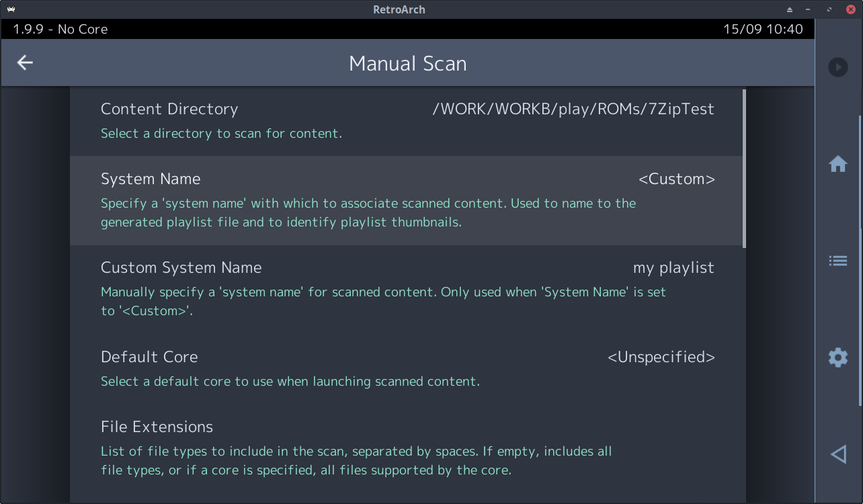863x504 pixels.
Task: Open the Default Core selector showing <Unspecified>
Action: (661, 357)
